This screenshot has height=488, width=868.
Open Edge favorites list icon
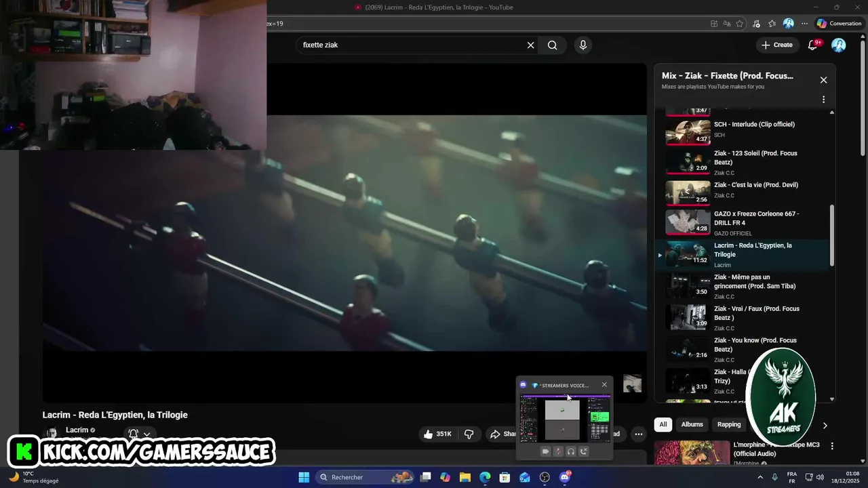click(x=772, y=24)
